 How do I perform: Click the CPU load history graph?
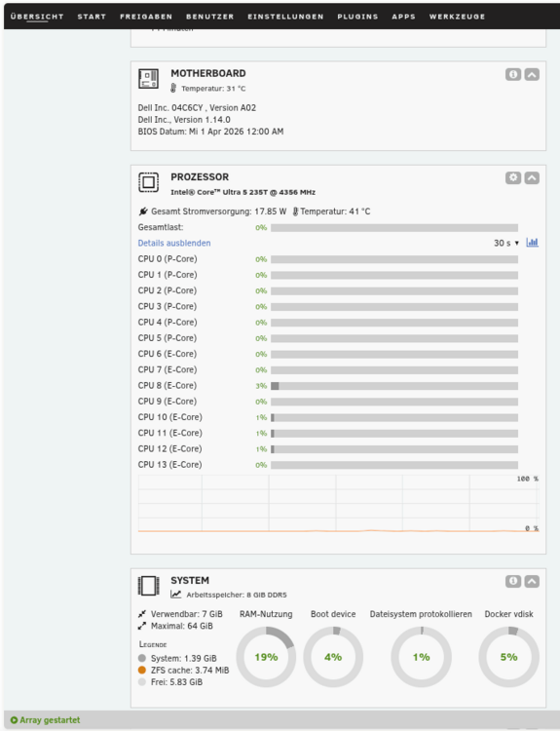[x=338, y=504]
